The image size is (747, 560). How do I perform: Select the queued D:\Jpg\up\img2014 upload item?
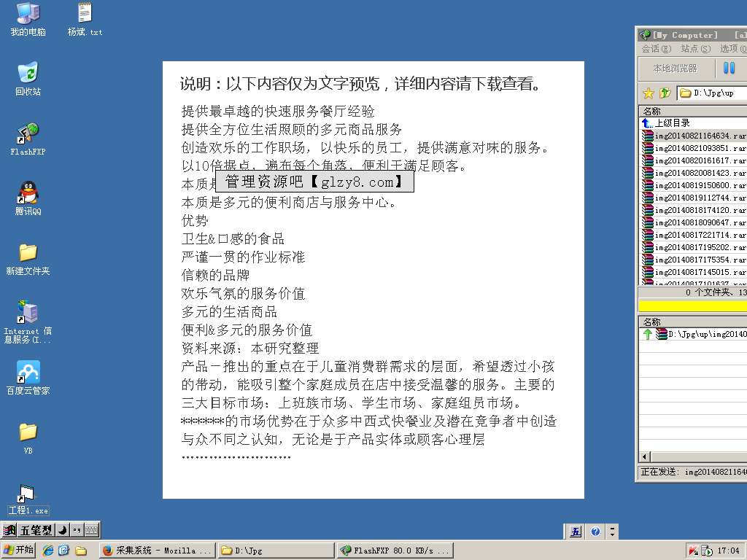(694, 334)
